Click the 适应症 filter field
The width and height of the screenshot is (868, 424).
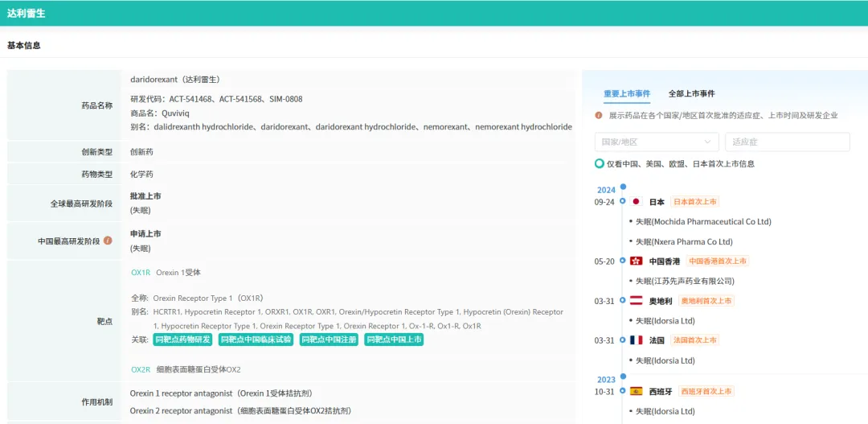click(x=787, y=142)
